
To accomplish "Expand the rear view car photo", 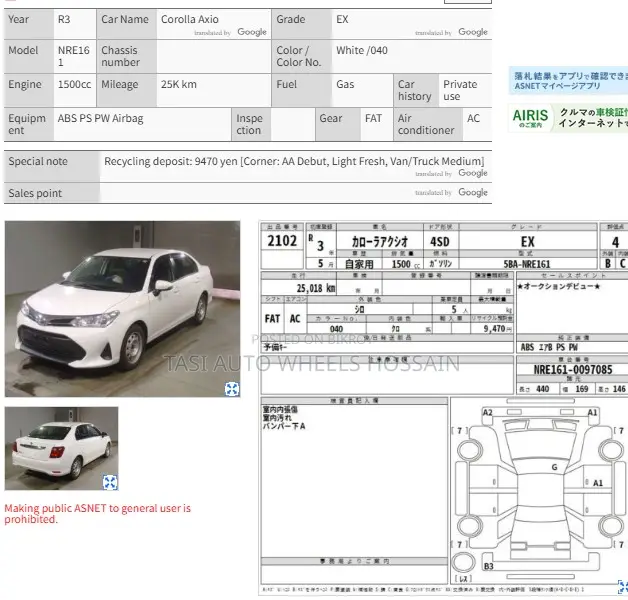I will [110, 482].
